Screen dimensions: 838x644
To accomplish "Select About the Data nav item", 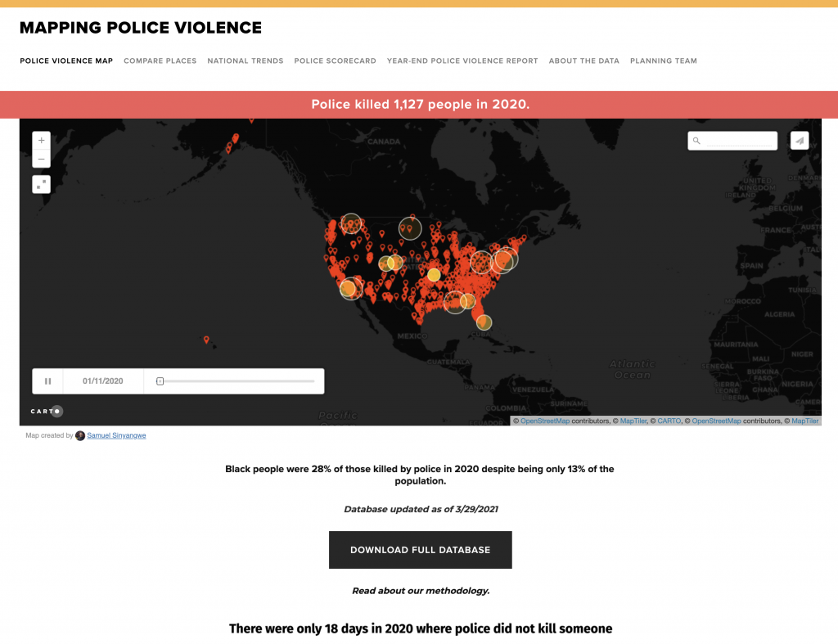I will (x=583, y=61).
